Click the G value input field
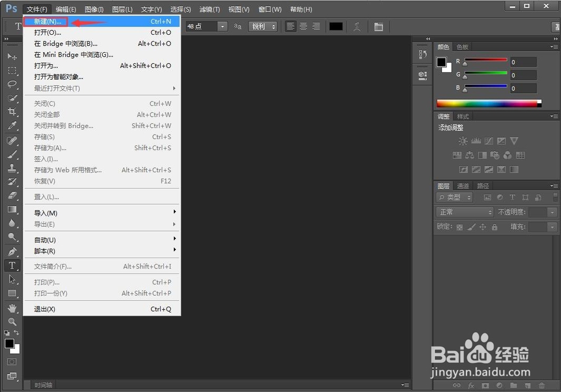Viewport: 561px width, 392px height. click(523, 75)
